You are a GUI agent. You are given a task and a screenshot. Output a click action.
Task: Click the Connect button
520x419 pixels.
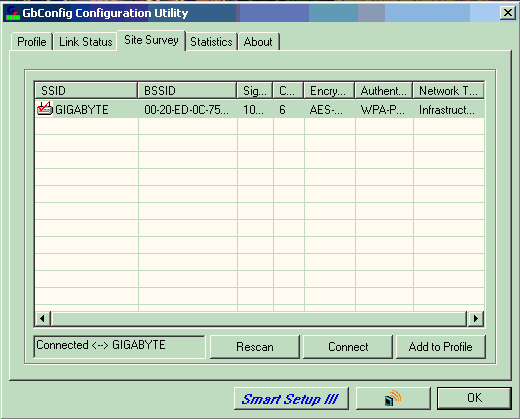pos(348,347)
